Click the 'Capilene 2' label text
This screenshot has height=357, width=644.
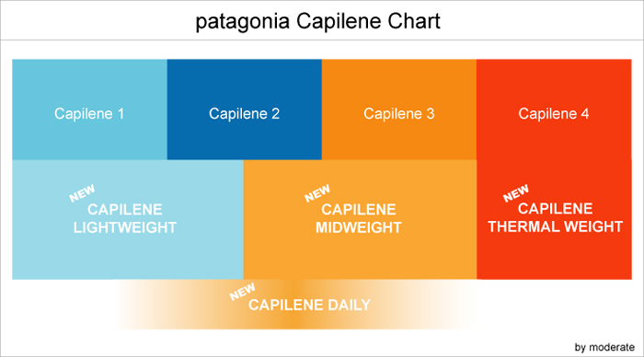pos(245,114)
